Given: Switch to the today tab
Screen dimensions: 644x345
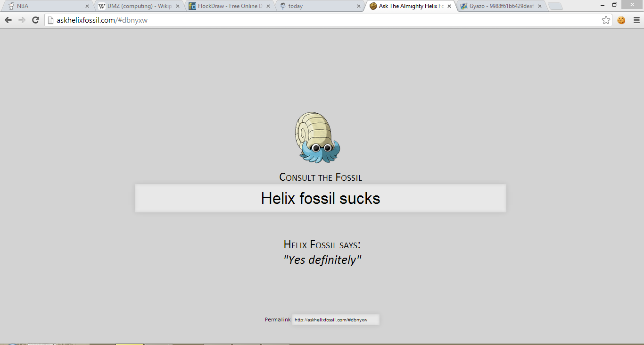Looking at the screenshot, I should [320, 6].
